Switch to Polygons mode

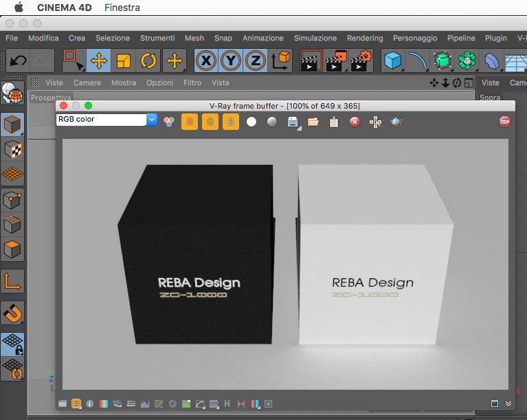12,250
